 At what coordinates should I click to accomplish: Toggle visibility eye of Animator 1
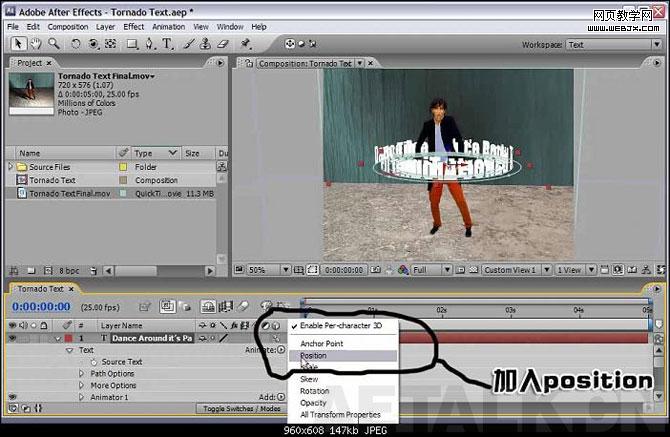tap(12, 397)
